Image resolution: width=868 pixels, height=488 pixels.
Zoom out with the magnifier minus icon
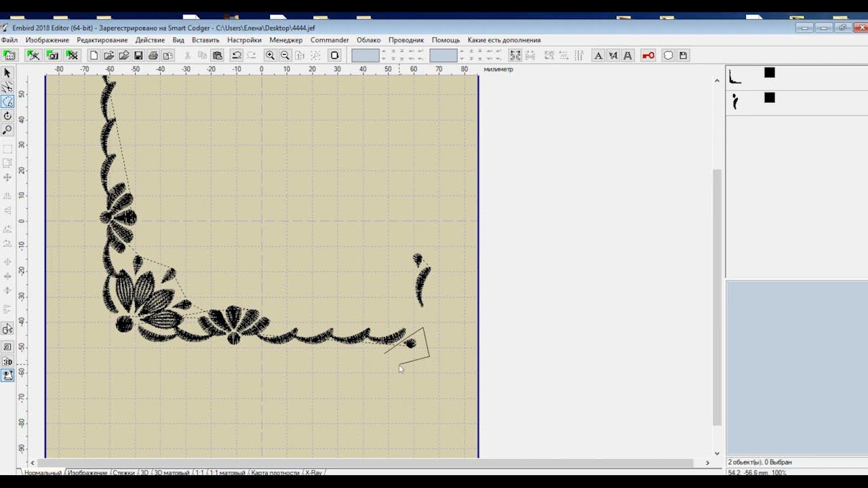(285, 56)
